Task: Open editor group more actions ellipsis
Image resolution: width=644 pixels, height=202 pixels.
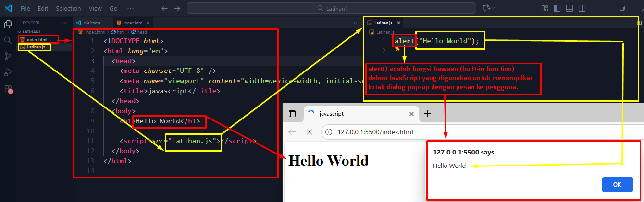Action: coord(356,23)
